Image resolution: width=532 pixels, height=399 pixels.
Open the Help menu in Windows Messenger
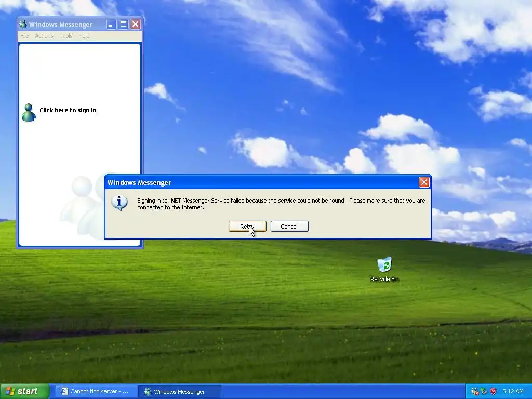[x=84, y=36]
